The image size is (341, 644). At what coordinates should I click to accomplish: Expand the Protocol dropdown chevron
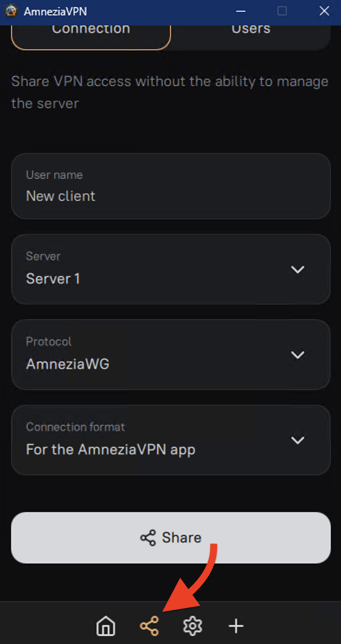[x=298, y=355]
